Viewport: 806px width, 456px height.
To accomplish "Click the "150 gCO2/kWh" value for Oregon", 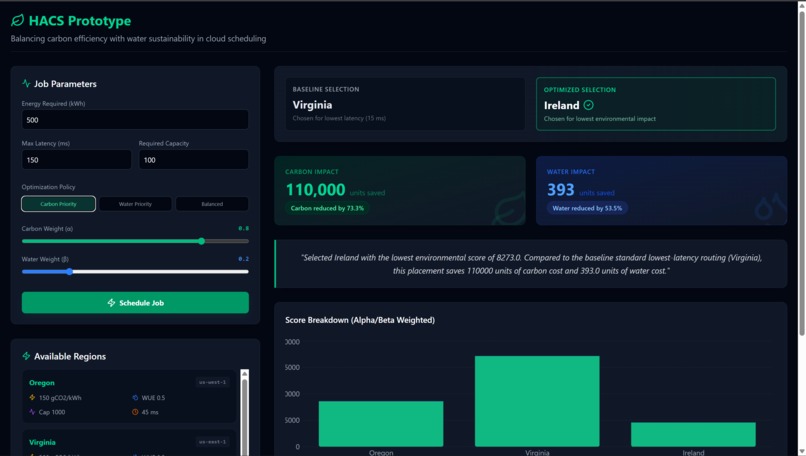I will 60,397.
